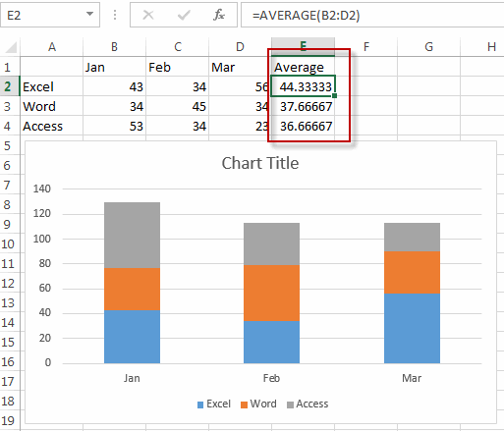Click the 140 value axis label

(x=42, y=189)
